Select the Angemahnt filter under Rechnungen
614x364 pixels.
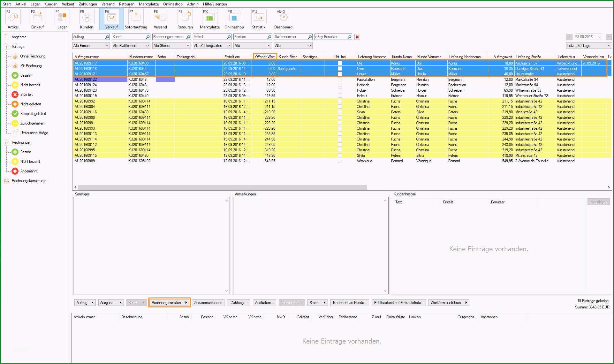(x=25, y=171)
